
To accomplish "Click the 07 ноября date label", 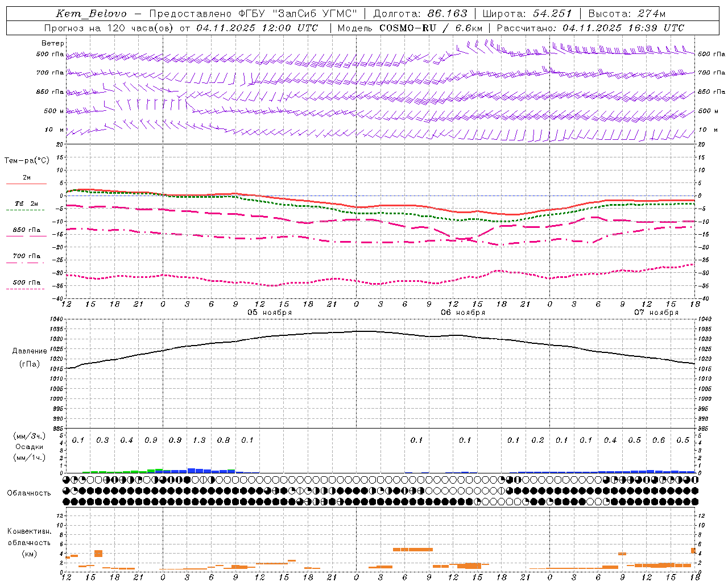I will (x=656, y=313).
